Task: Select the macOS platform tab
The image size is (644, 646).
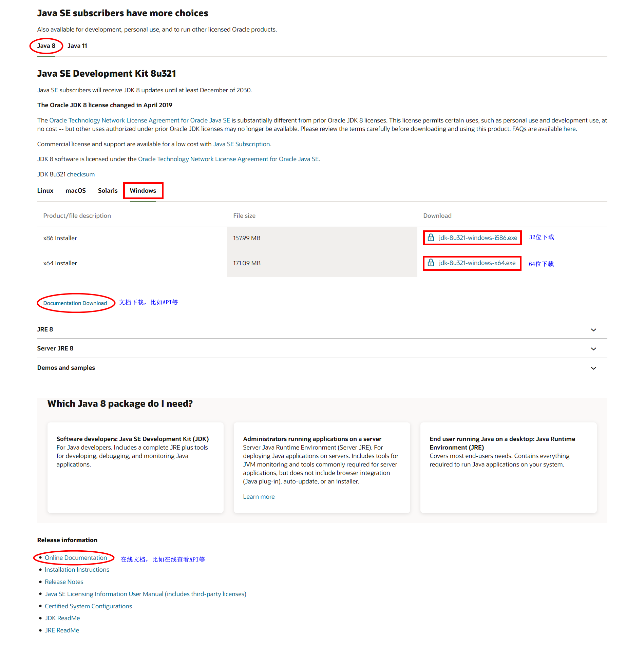Action: point(76,191)
